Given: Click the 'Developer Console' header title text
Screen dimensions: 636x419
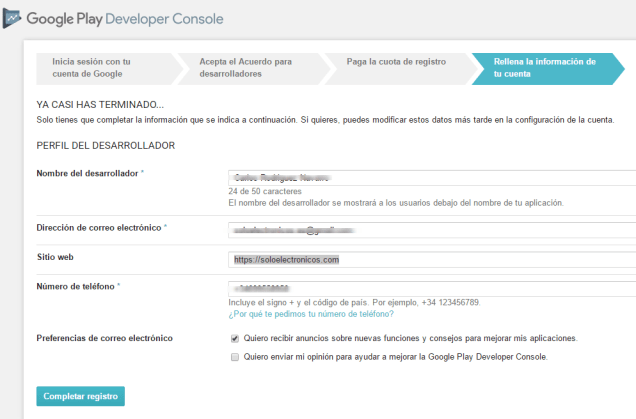Looking at the screenshot, I should pos(162,19).
